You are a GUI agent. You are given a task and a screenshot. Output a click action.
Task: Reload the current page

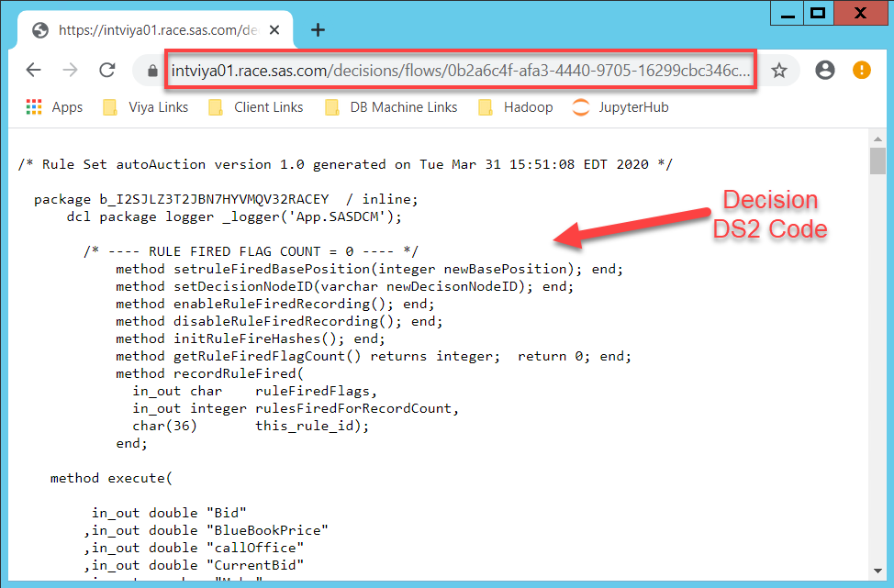[107, 70]
